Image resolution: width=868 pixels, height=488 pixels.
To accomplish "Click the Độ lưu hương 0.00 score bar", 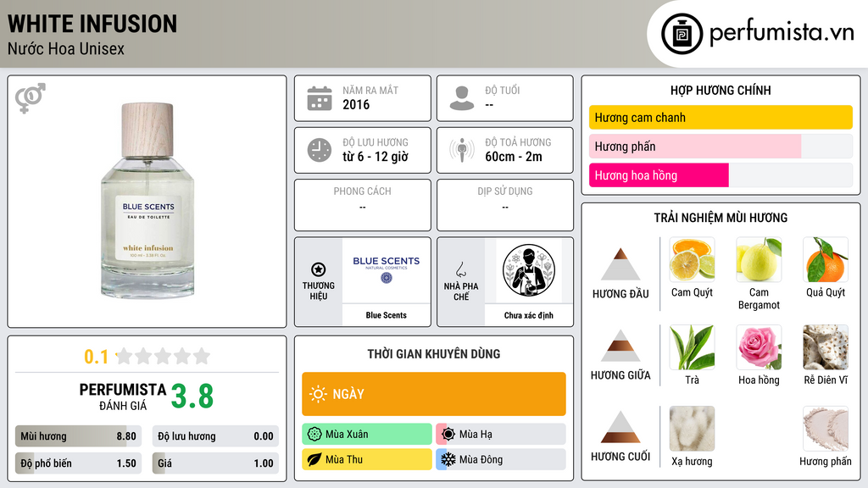I will click(215, 436).
